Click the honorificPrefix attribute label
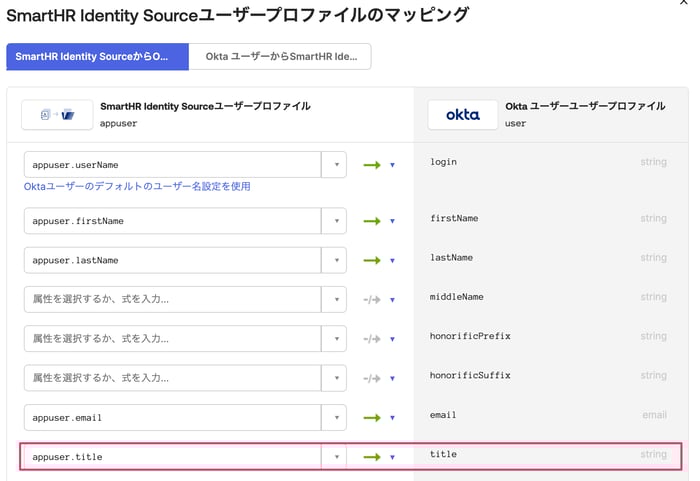This screenshot has width=700, height=481. 470,336
